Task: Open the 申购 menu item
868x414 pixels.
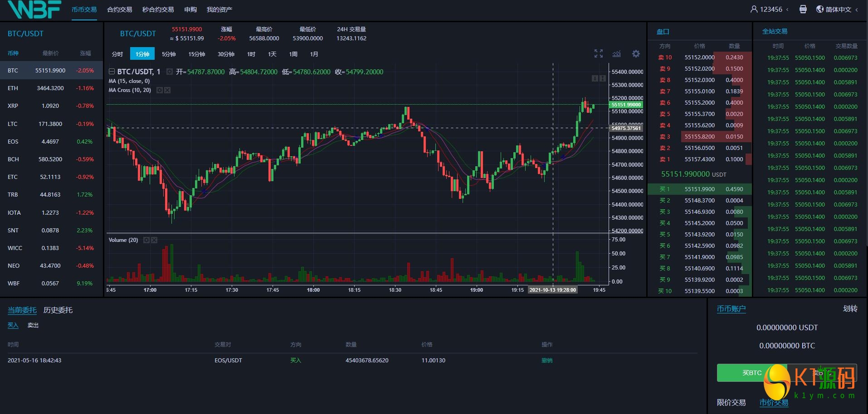Action: coord(190,10)
